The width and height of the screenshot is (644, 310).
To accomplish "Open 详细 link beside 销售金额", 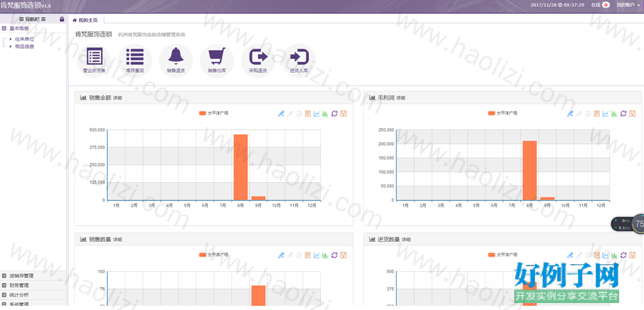I will click(x=117, y=98).
